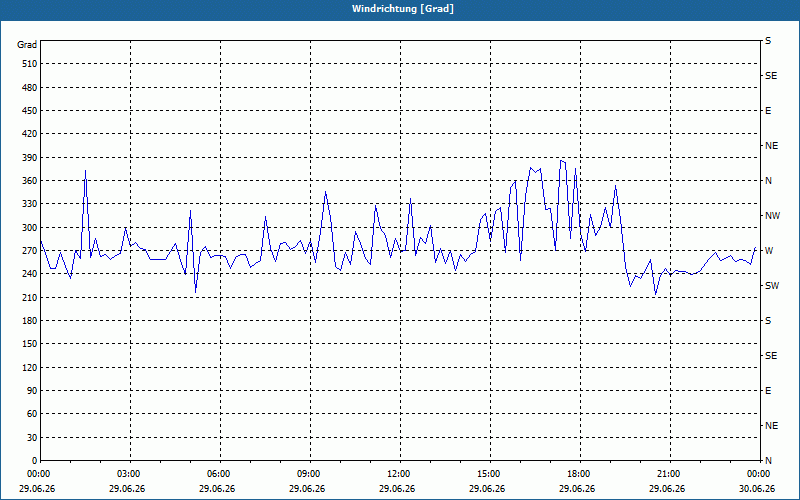Click the Grad unit label on left axis

[x=27, y=45]
